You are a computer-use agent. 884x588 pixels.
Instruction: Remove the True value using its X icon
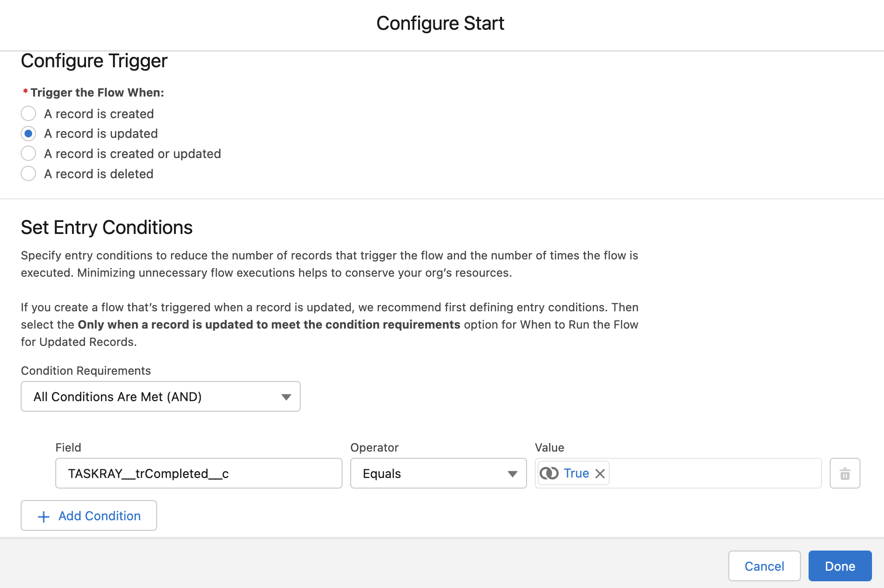[600, 473]
